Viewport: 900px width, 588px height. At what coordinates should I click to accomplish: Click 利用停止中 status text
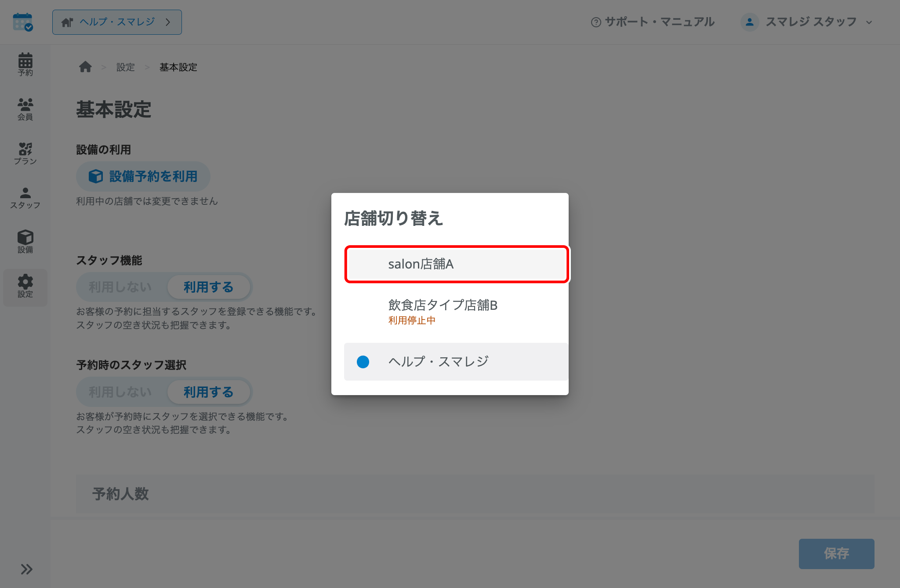pyautogui.click(x=412, y=320)
